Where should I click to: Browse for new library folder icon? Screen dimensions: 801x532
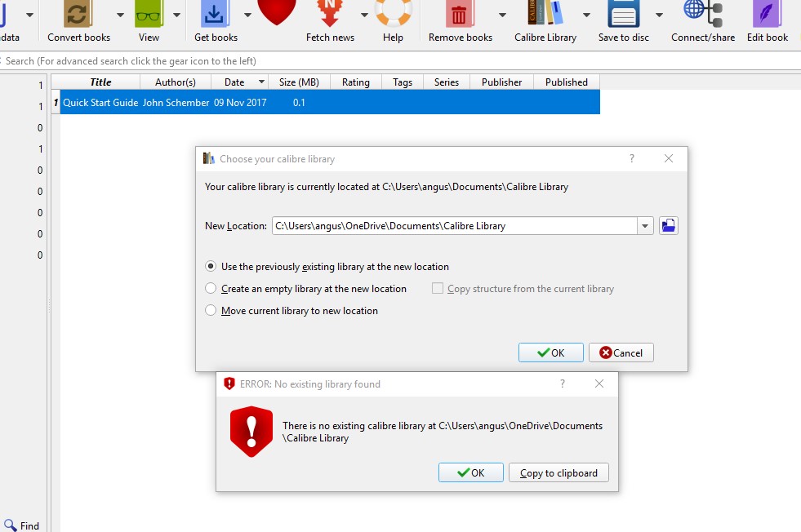tap(668, 225)
